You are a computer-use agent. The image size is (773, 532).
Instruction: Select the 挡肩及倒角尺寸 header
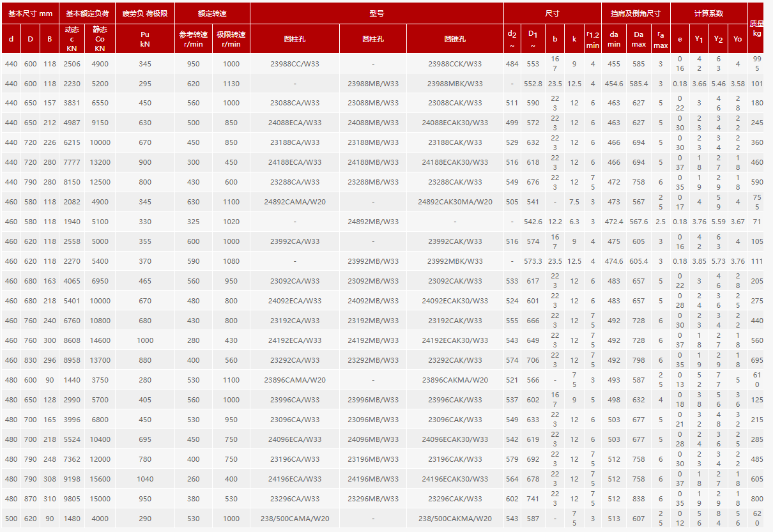[x=636, y=13]
